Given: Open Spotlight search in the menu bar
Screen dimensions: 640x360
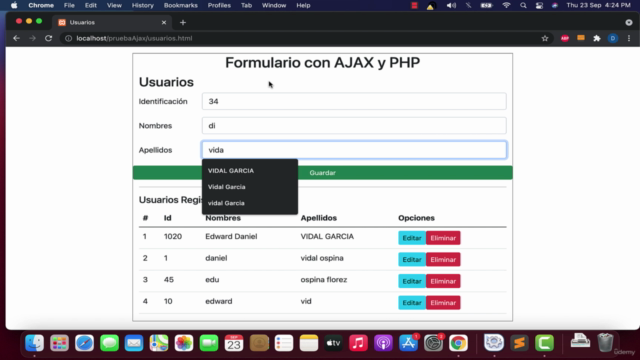Looking at the screenshot, I should coord(523,5).
